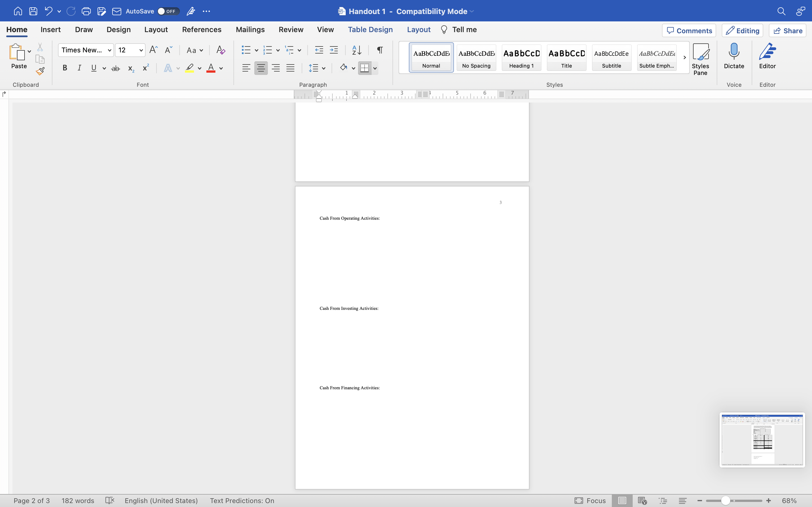This screenshot has width=812, height=507.
Task: Open the font name dropdown
Action: [x=109, y=50]
